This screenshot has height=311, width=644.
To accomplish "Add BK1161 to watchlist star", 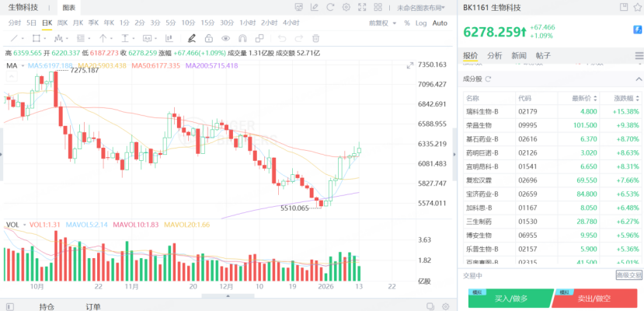I will coord(639,7).
